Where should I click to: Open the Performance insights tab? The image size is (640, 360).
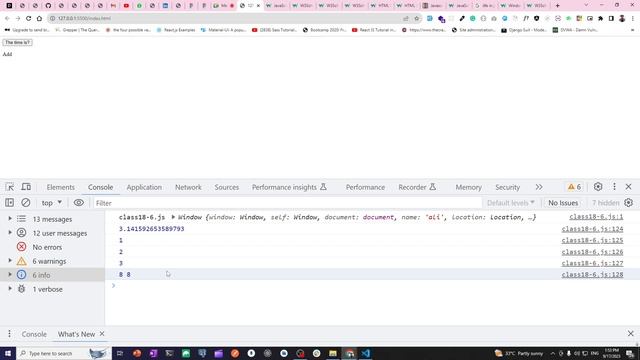click(289, 187)
